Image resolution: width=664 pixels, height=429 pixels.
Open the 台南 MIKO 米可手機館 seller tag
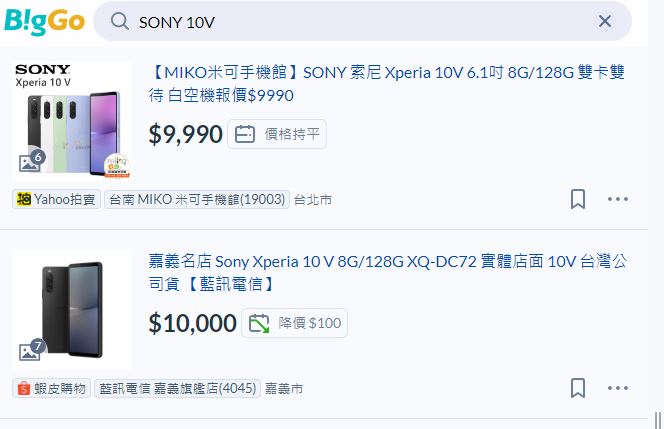(x=196, y=199)
